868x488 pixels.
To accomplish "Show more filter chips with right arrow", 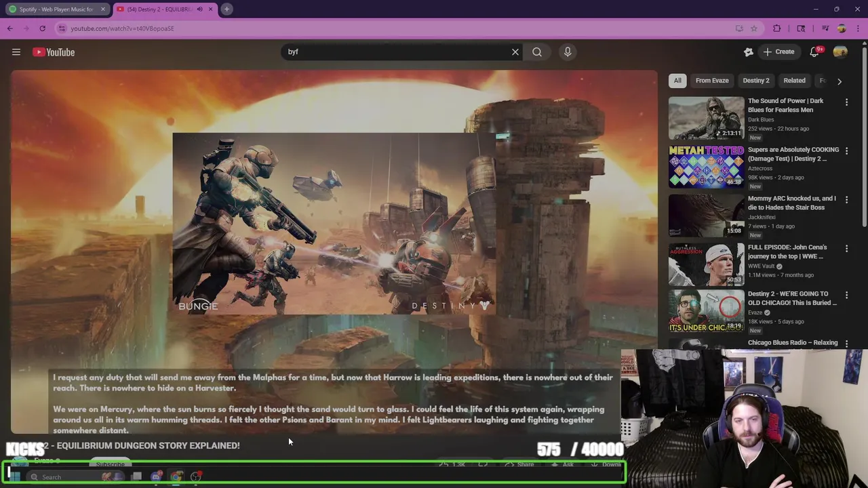I will (x=840, y=81).
